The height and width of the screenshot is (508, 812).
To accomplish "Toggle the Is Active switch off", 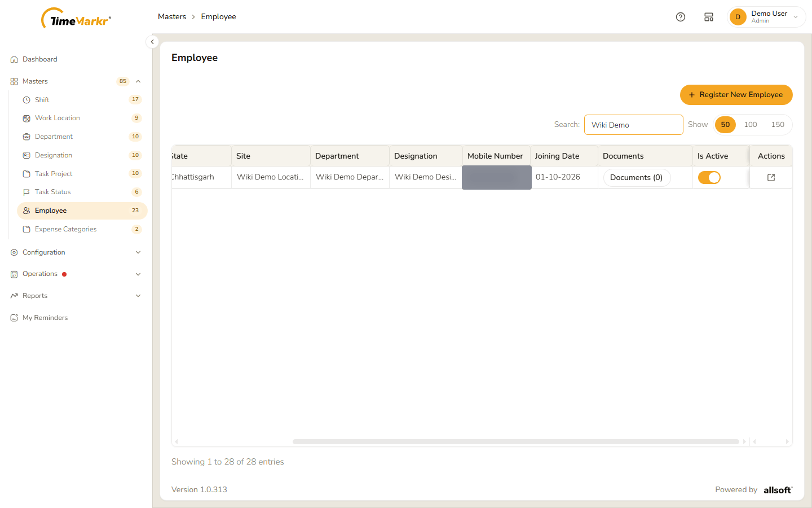I will pyautogui.click(x=709, y=177).
